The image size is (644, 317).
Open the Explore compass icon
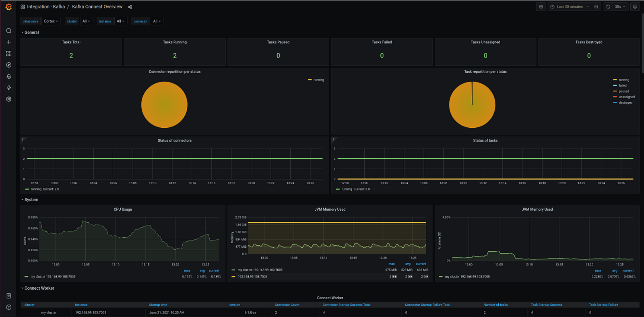coord(8,65)
